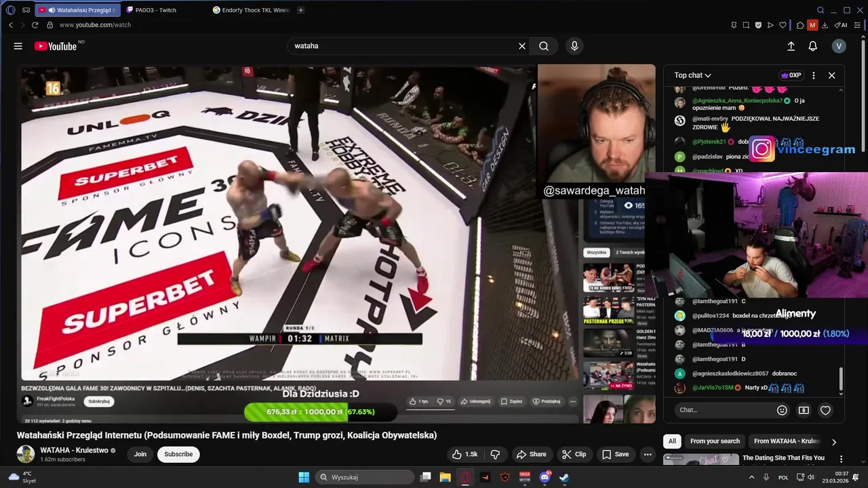The height and width of the screenshot is (488, 868).
Task: Show hidden tray icons chevron
Action: (751, 477)
